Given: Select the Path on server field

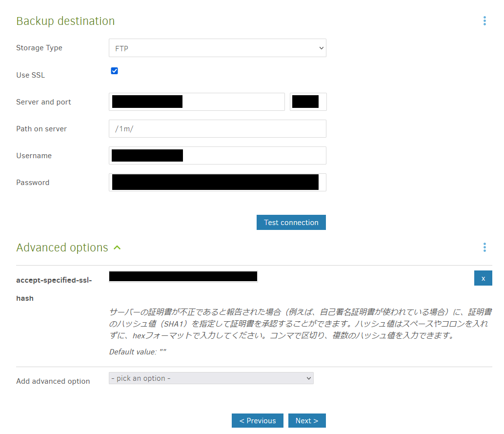Looking at the screenshot, I should [217, 129].
